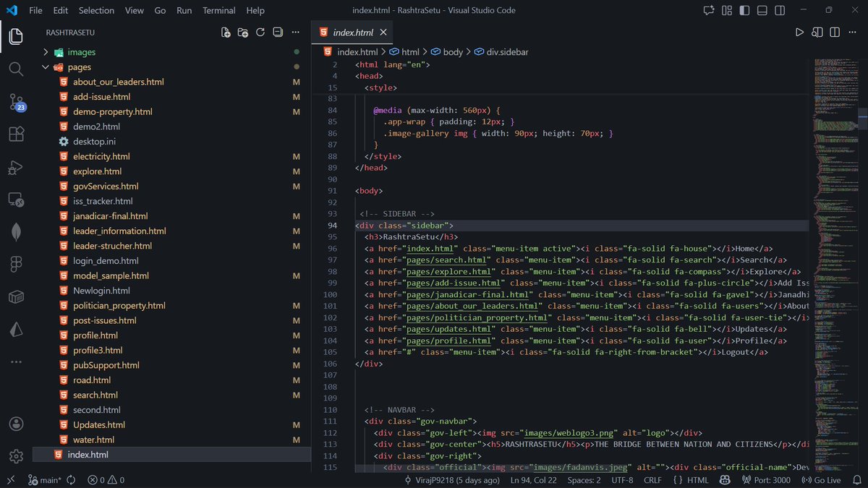Open the Edit menu

pyautogui.click(x=61, y=11)
